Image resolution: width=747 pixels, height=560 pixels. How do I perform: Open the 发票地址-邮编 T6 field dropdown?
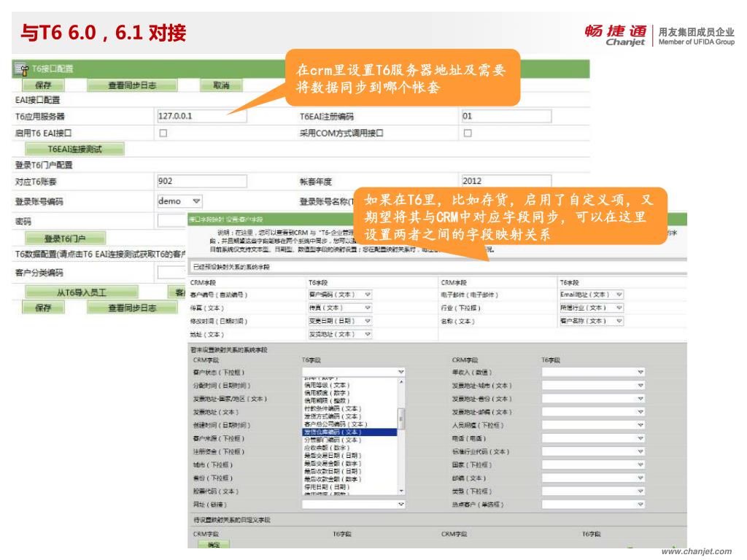[640, 412]
